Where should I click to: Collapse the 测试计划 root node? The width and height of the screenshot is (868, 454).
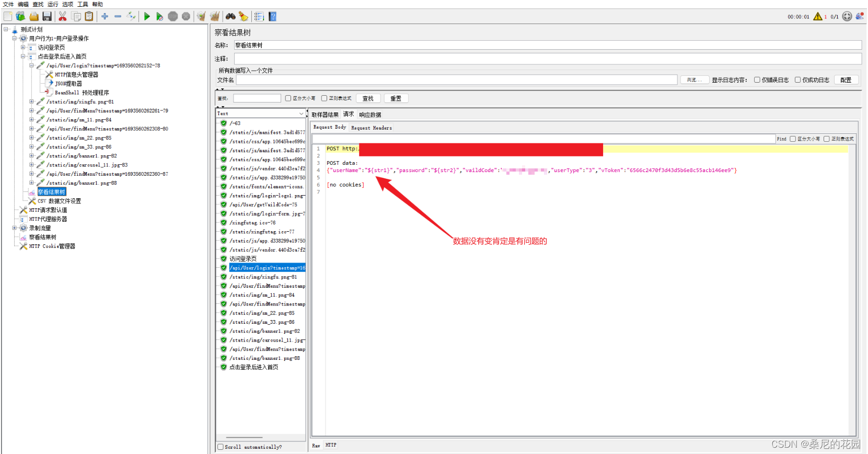6,29
